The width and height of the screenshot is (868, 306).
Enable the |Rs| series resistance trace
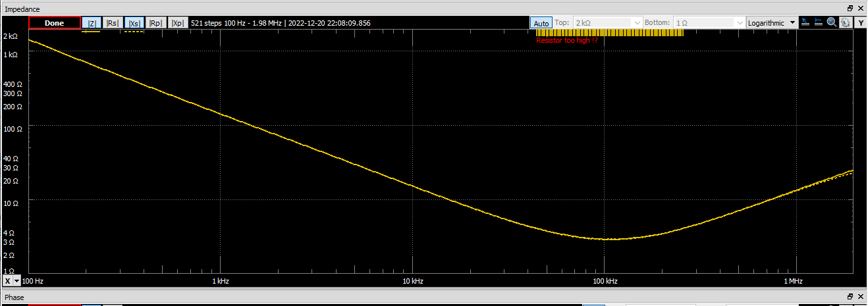click(x=113, y=23)
